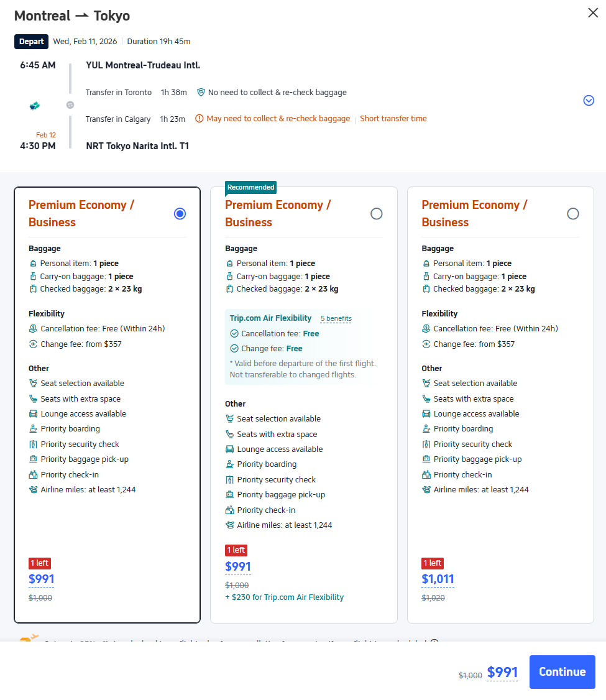Click the airline logo icon

[35, 106]
